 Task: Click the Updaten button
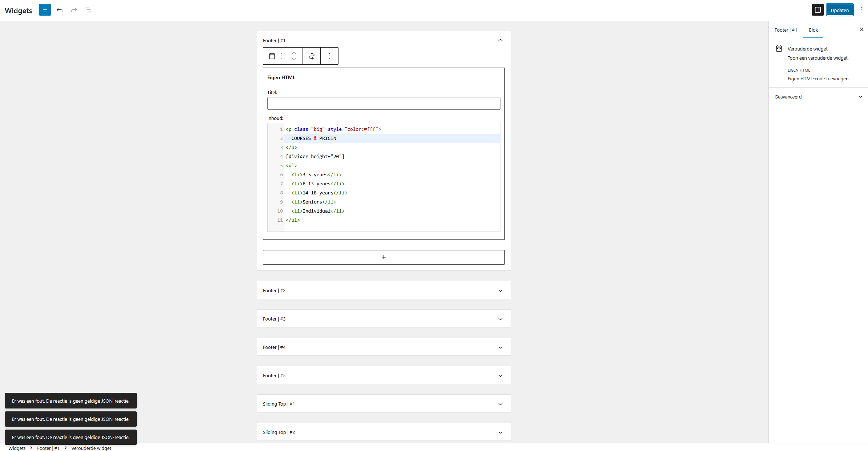[840, 10]
